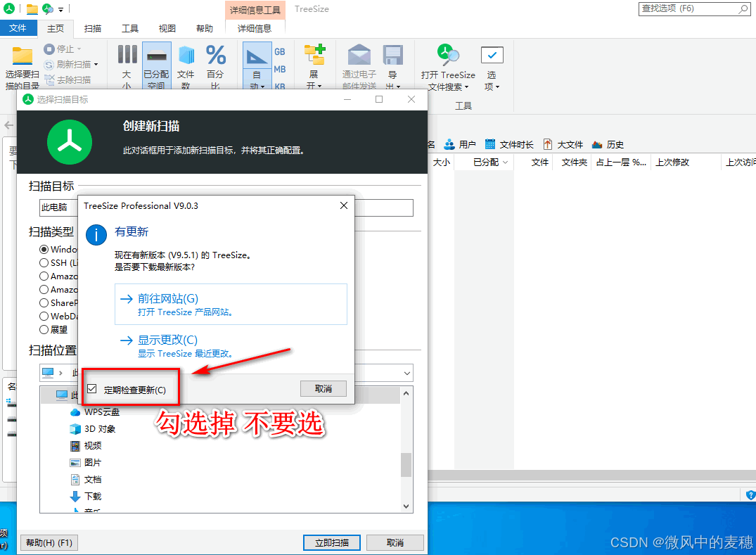
Task: Select the 大小 size view icon
Action: 127,54
